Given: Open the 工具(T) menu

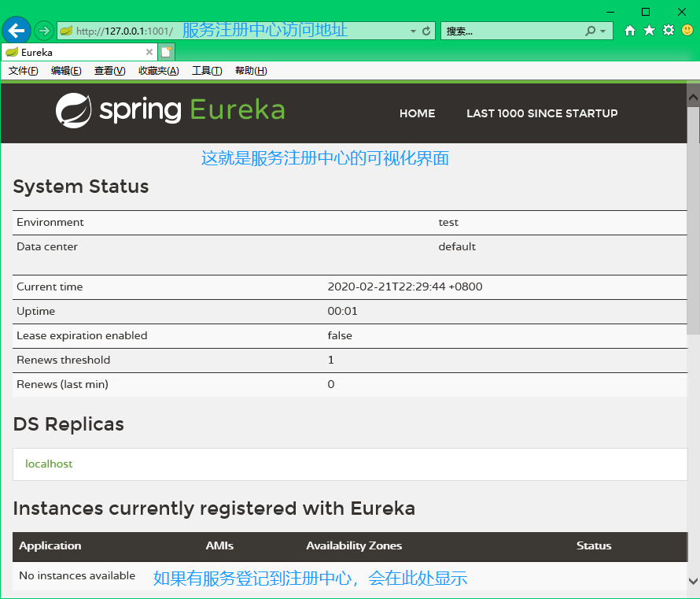Looking at the screenshot, I should (207, 71).
